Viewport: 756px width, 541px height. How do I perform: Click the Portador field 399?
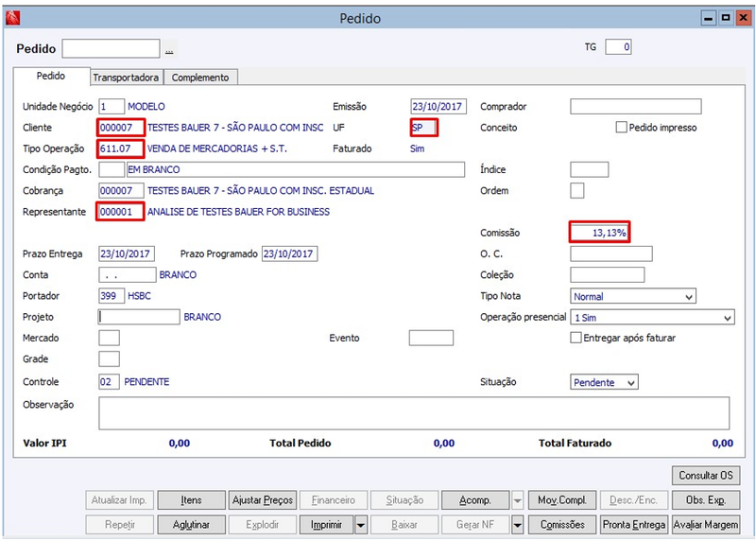coord(112,296)
